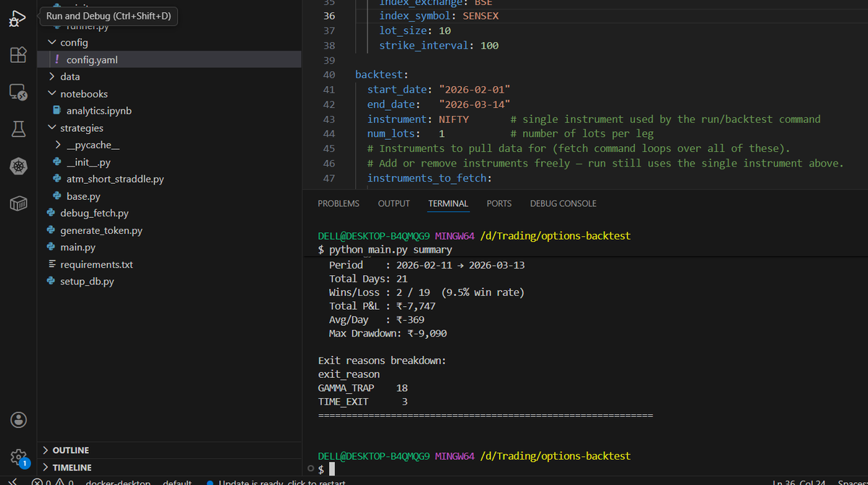Click instrument: NIFTY text in editor
The image size is (868, 485).
click(x=418, y=119)
